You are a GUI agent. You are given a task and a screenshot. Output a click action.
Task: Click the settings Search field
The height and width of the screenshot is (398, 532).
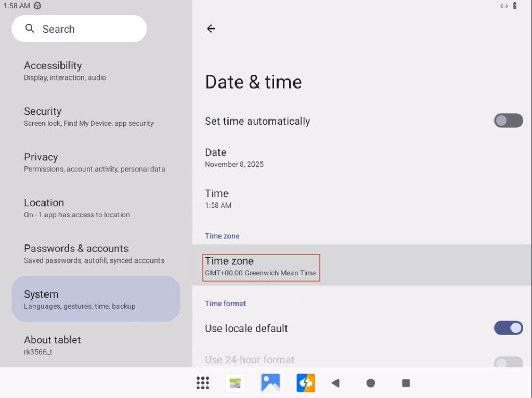[x=79, y=29]
